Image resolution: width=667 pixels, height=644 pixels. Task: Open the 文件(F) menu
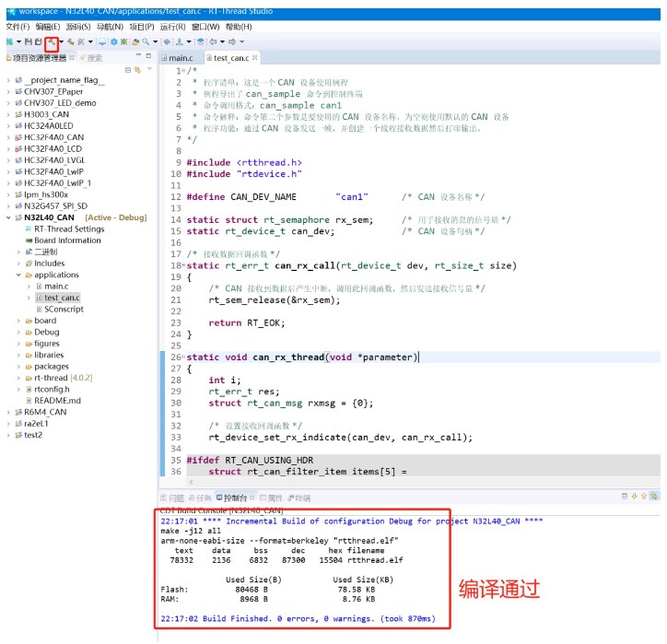pyautogui.click(x=18, y=27)
